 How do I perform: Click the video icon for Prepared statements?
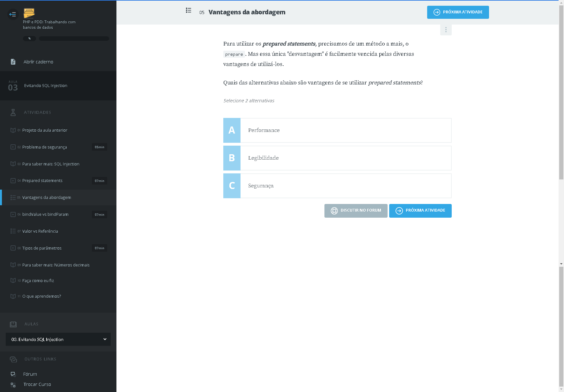coord(13,181)
